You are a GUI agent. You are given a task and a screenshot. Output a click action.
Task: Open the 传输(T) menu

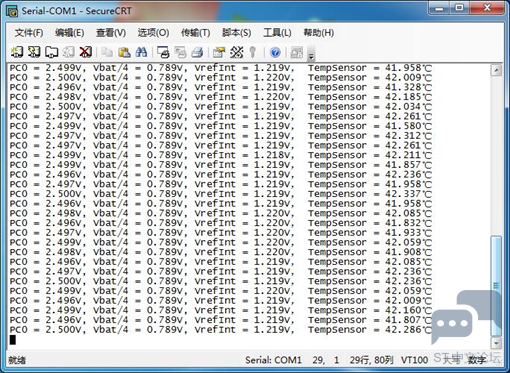pyautogui.click(x=195, y=33)
